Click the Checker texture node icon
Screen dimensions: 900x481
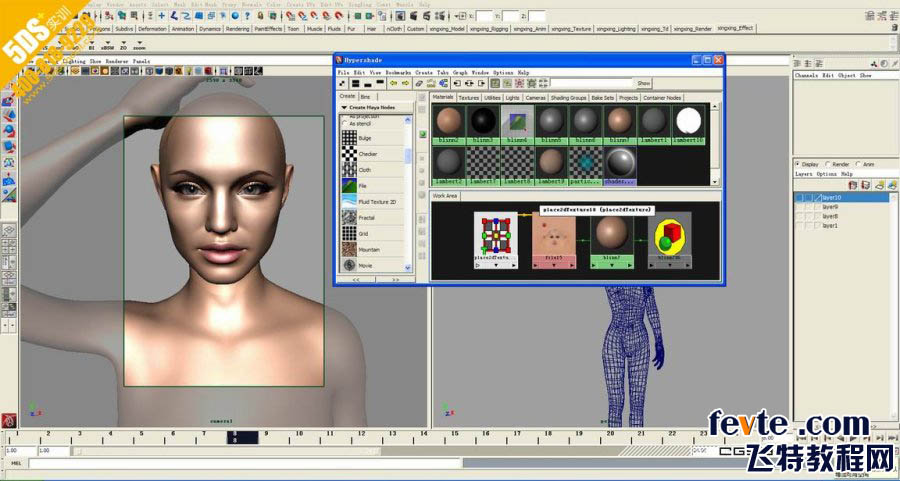tap(348, 154)
